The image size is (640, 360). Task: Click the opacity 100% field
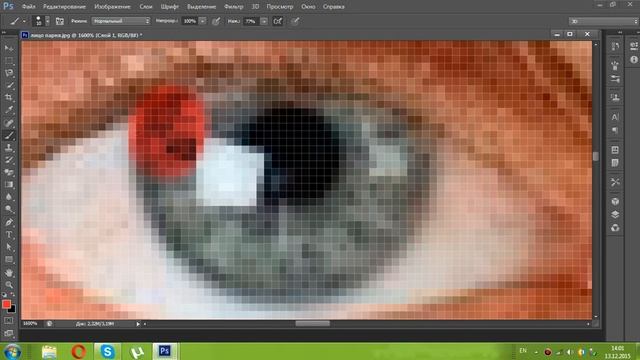(190, 21)
